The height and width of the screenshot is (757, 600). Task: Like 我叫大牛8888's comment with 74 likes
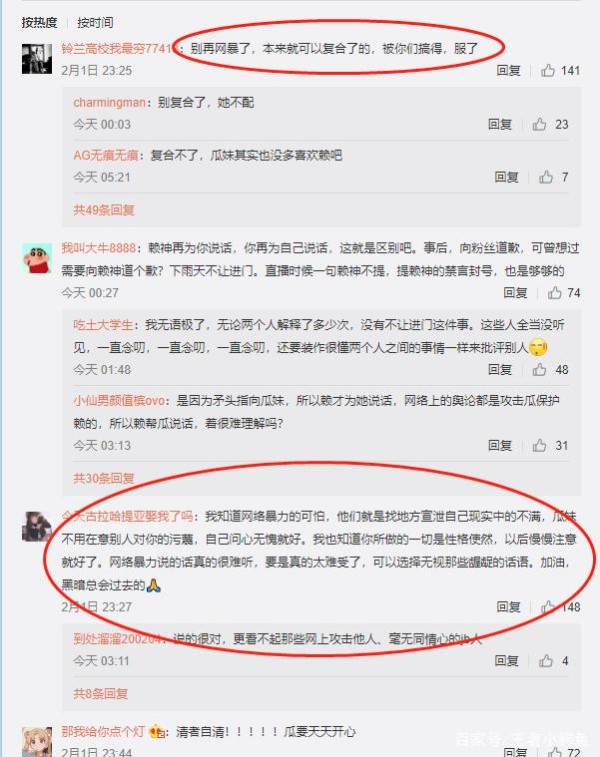[555, 293]
